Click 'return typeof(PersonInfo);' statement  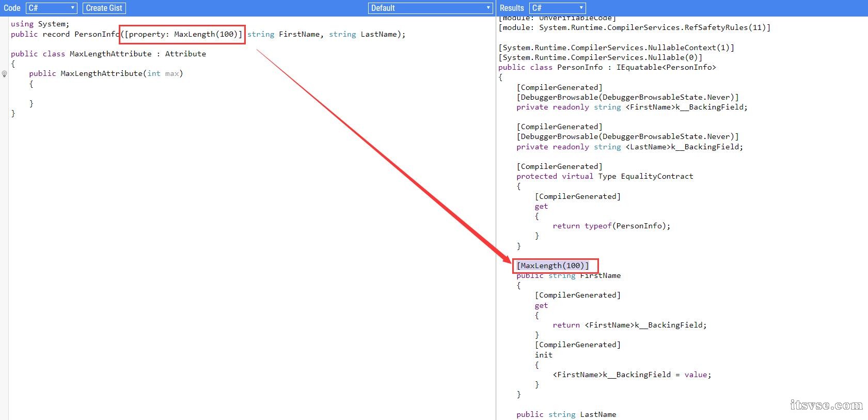click(611, 226)
